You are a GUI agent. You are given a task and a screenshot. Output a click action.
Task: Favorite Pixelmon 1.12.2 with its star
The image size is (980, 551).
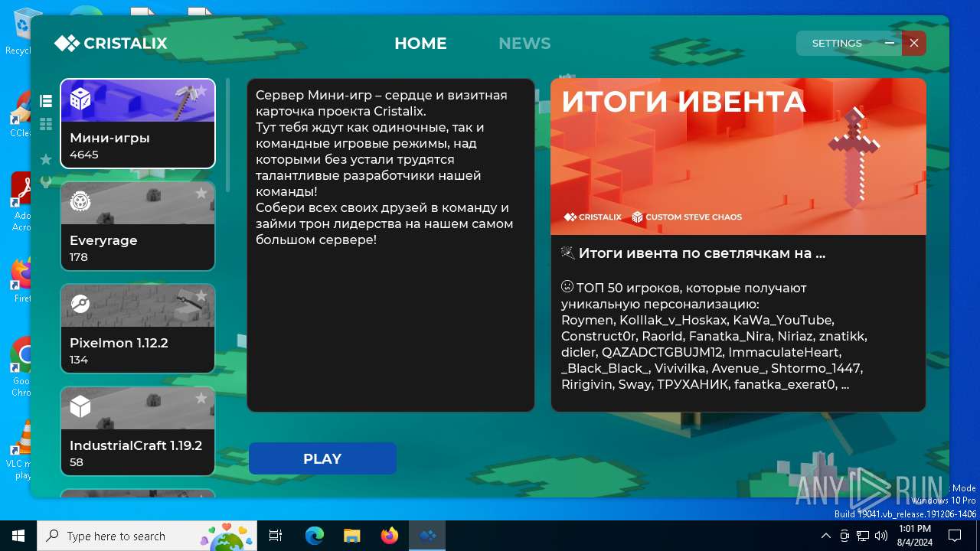click(201, 296)
